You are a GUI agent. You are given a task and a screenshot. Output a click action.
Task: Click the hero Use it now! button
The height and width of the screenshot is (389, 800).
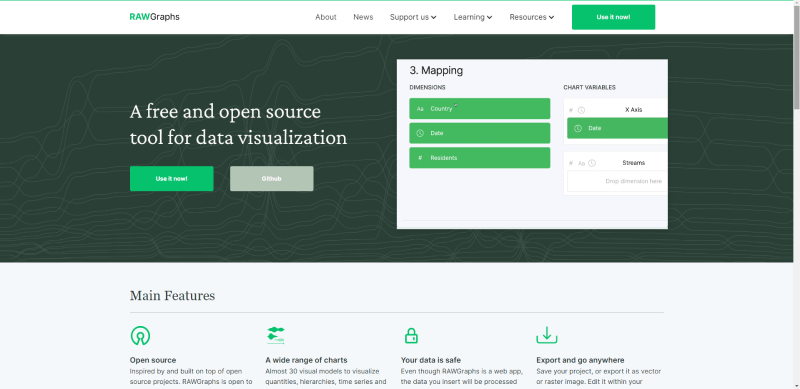click(171, 179)
